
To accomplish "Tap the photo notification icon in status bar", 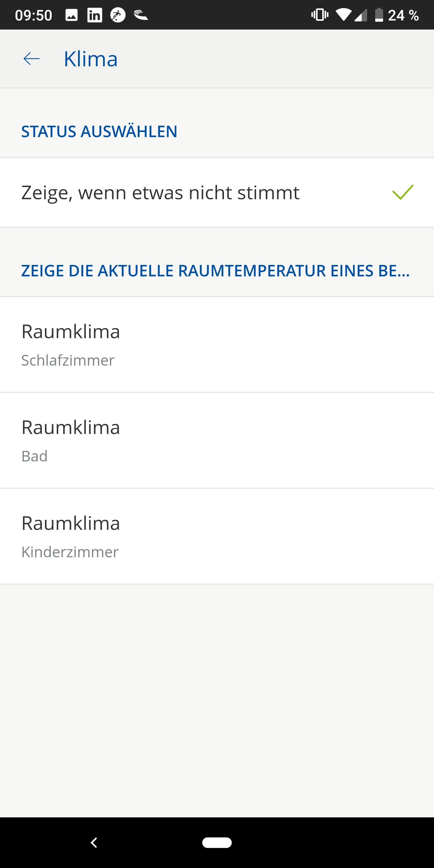I will coord(71,15).
